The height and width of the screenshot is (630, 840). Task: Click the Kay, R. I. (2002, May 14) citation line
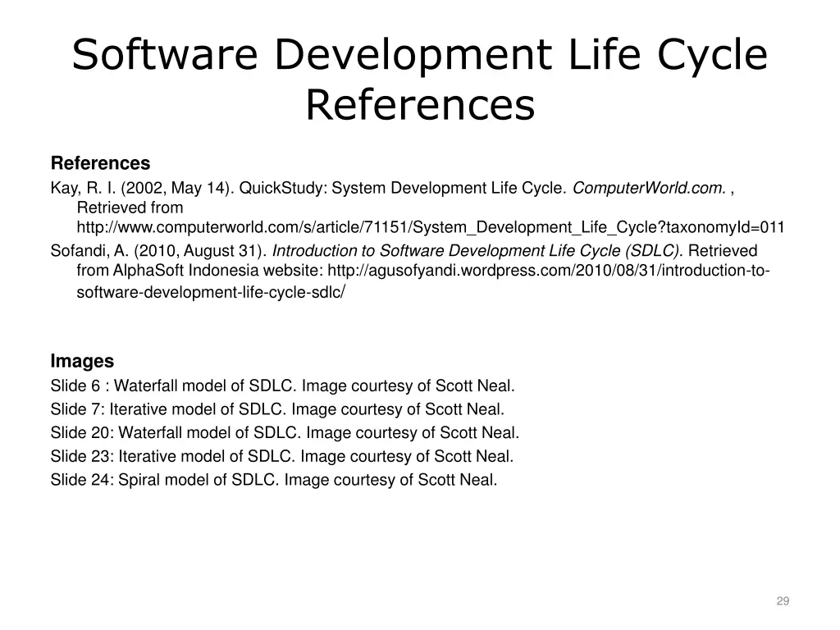tap(392, 188)
